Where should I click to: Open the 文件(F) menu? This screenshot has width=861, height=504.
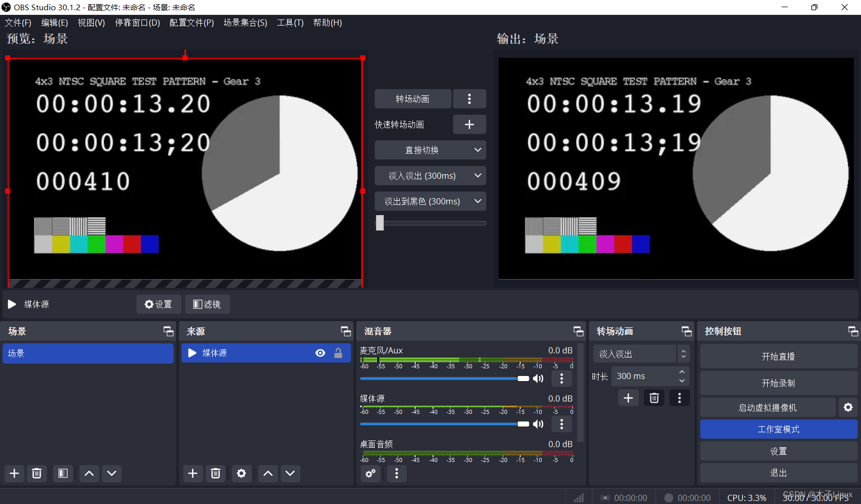18,23
